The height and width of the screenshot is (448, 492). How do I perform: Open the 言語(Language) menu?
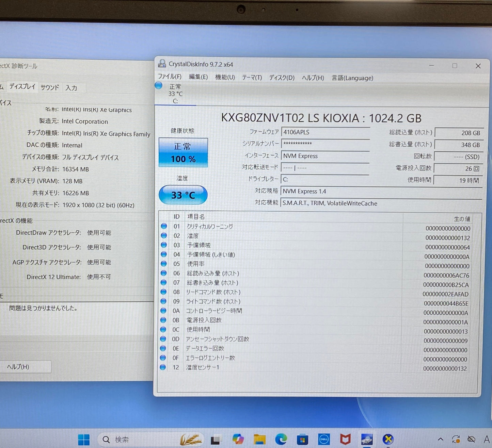[x=352, y=78]
